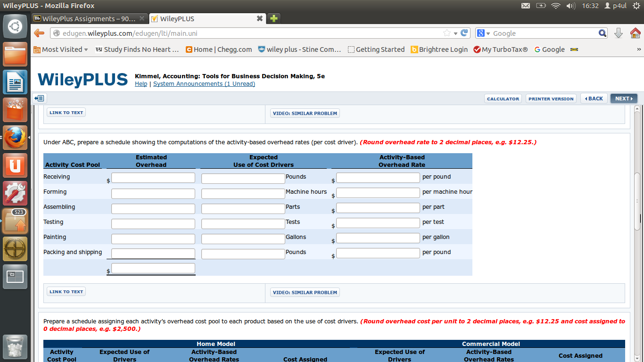Toggle the WileyPLUS navigation panel icon

point(40,99)
